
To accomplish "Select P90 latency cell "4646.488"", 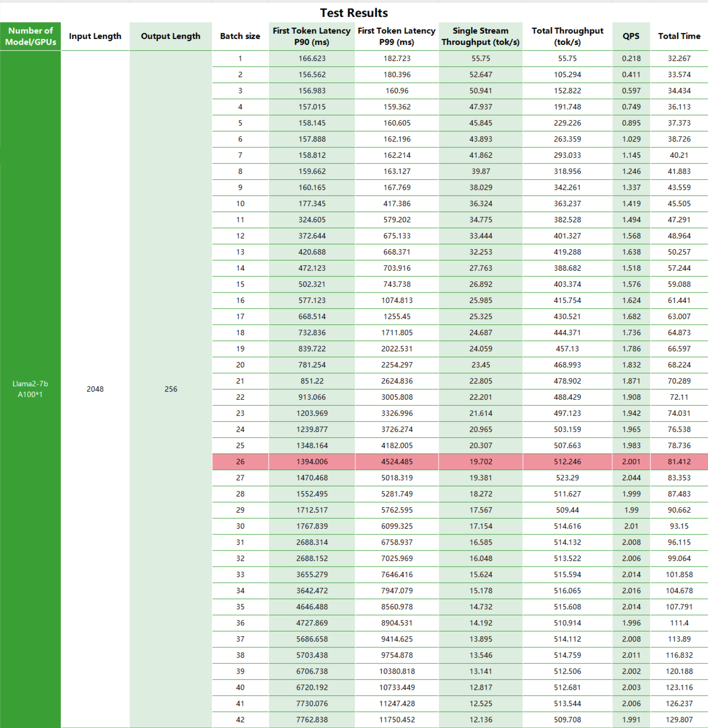I will (x=312, y=607).
